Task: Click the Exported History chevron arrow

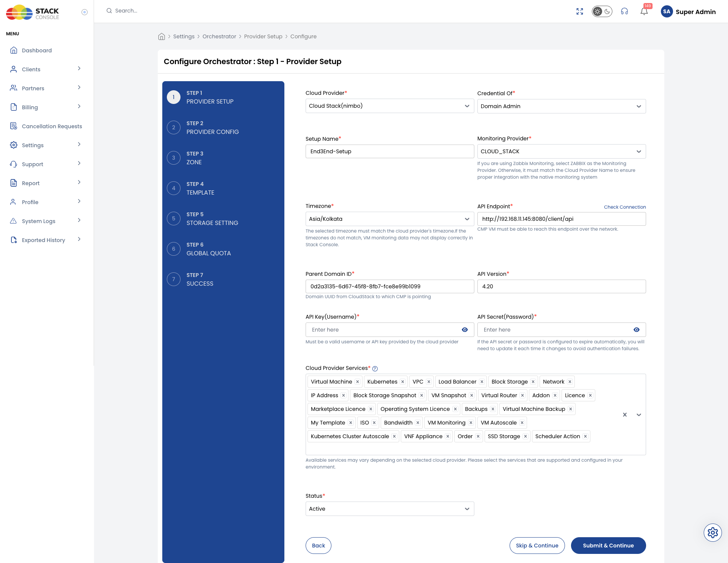Action: pyautogui.click(x=79, y=239)
